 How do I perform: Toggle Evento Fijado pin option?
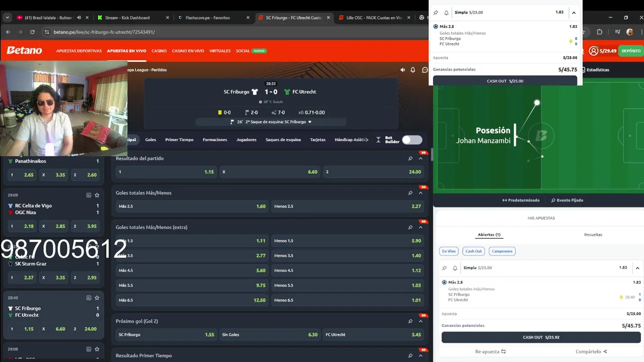pyautogui.click(x=567, y=200)
